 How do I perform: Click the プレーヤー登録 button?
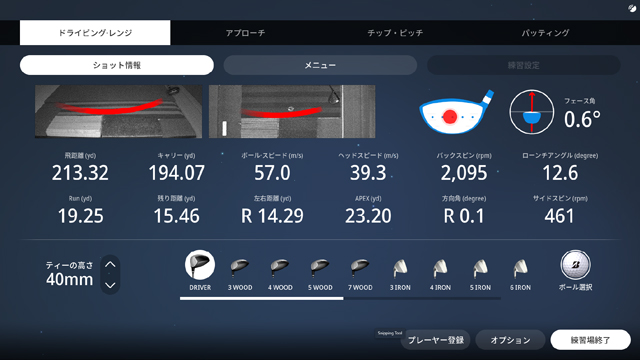pyautogui.click(x=436, y=340)
